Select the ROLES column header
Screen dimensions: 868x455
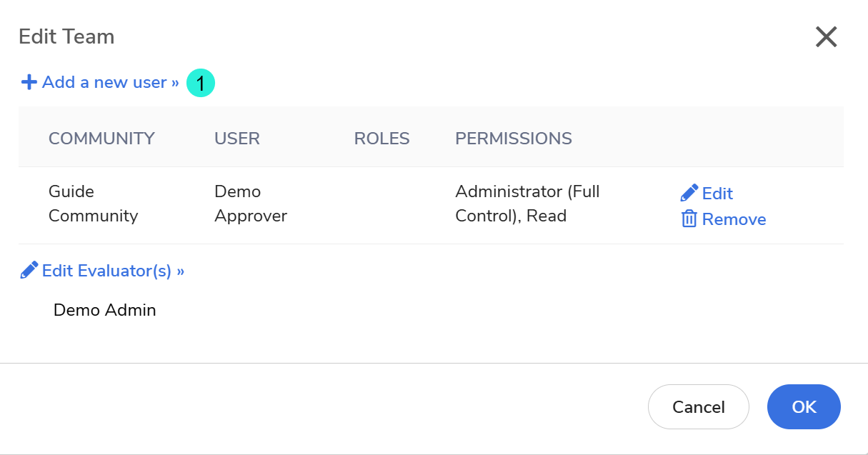(381, 139)
